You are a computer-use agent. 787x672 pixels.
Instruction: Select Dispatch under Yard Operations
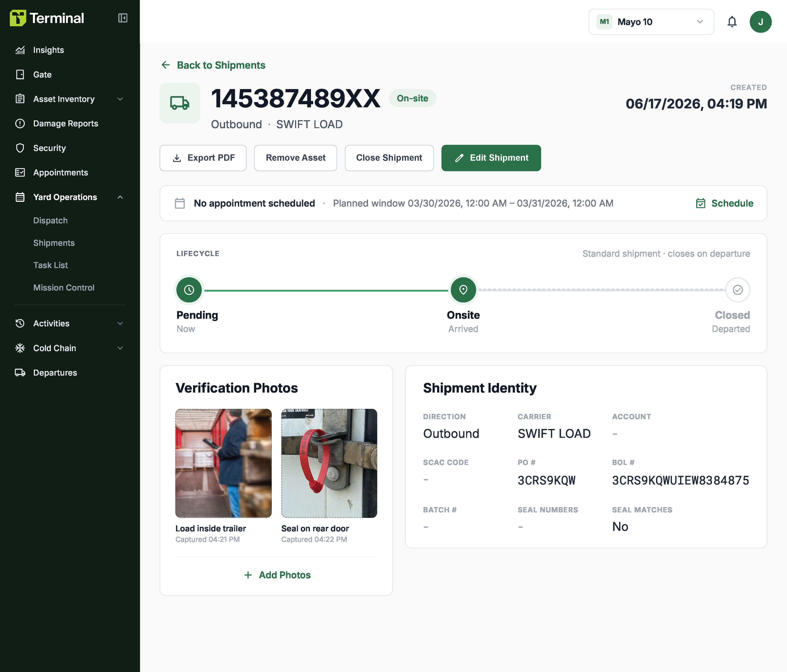click(x=50, y=221)
